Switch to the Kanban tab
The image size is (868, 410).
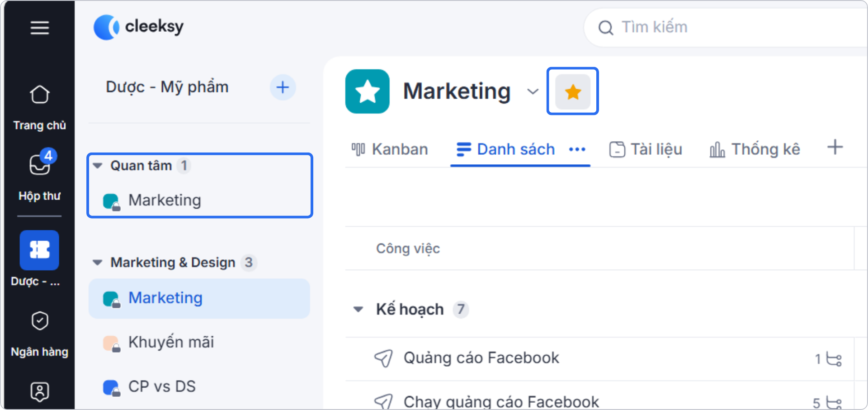(389, 149)
